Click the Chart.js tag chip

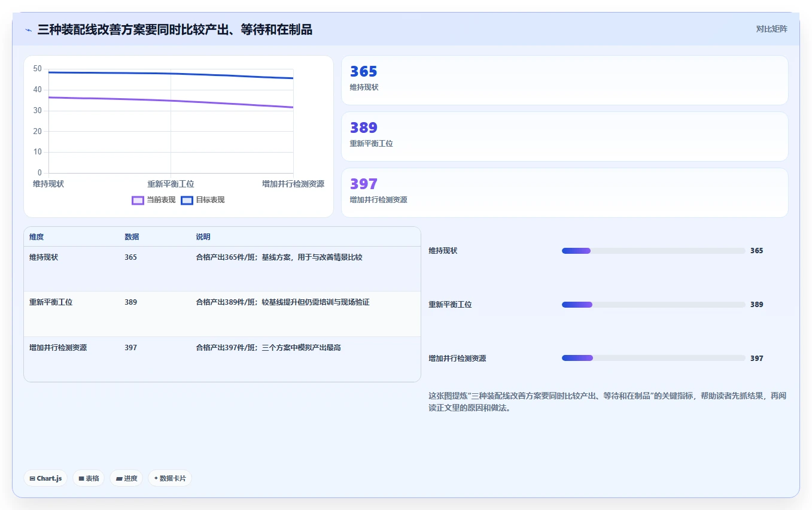[45, 478]
